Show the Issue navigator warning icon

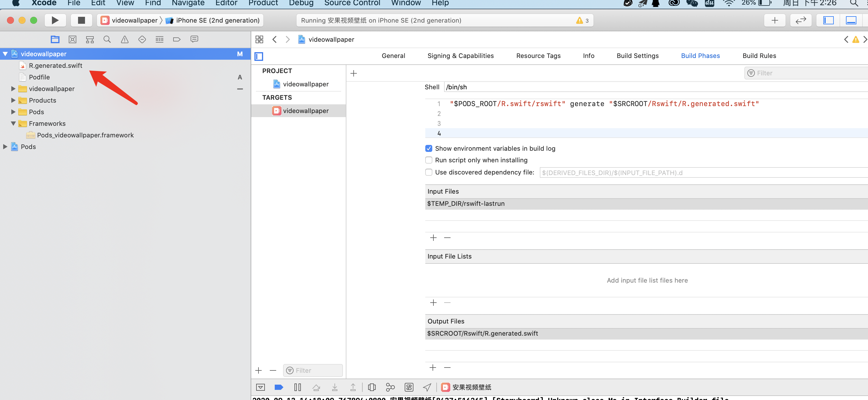pyautogui.click(x=125, y=39)
